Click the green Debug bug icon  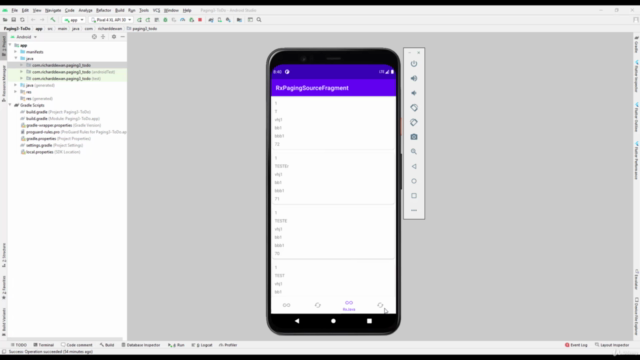click(165, 20)
